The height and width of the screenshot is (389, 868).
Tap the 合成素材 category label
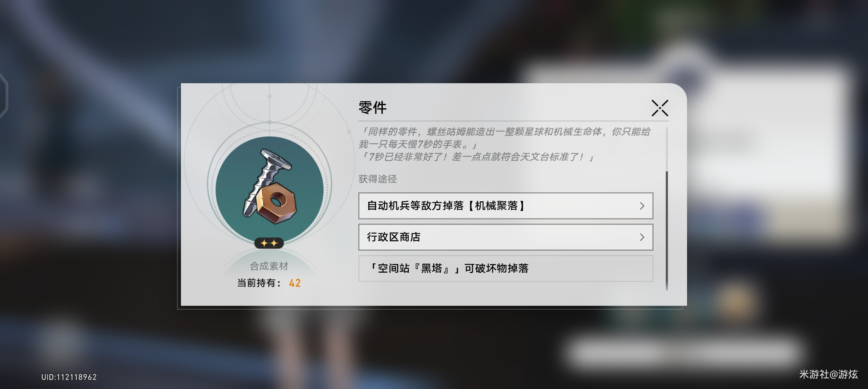(x=269, y=266)
